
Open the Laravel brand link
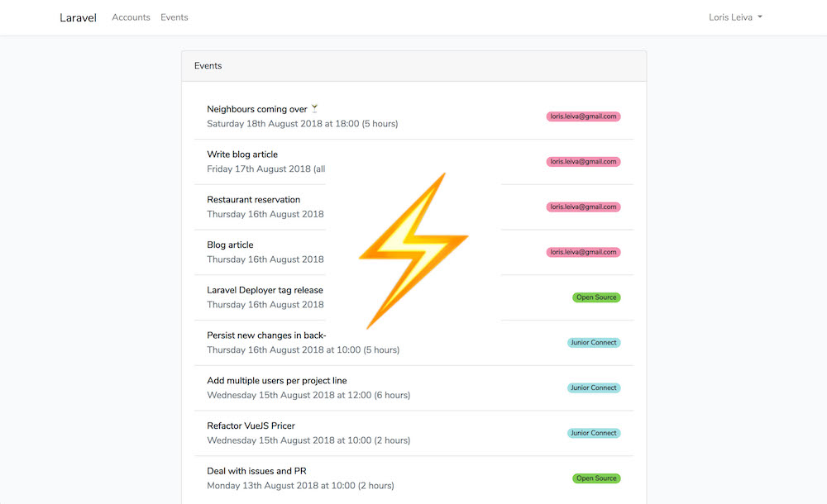tap(78, 17)
